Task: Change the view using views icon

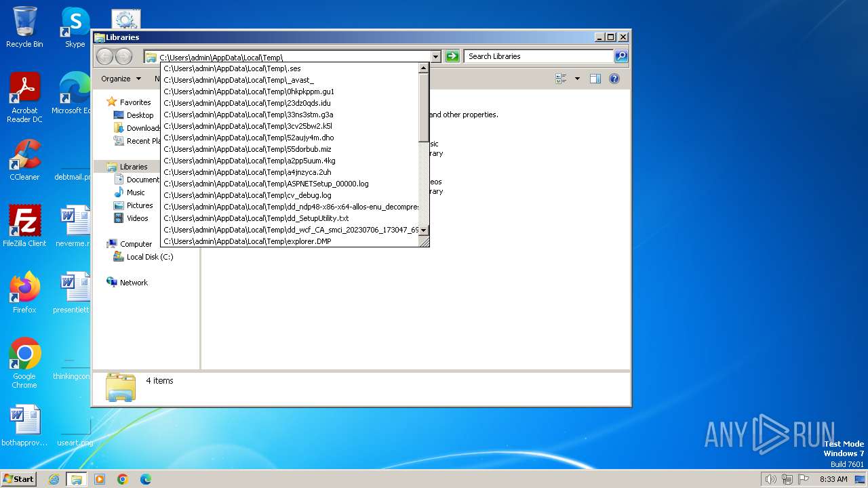Action: [x=561, y=79]
